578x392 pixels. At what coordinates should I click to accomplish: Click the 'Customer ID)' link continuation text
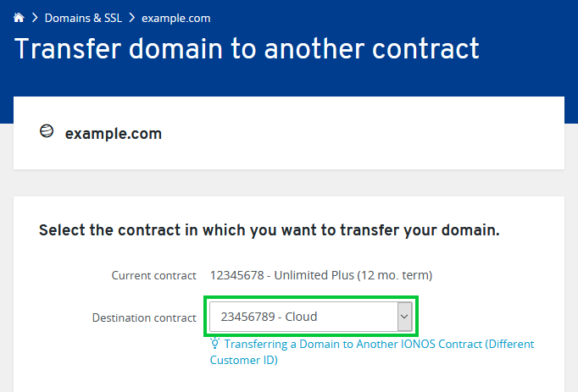click(x=244, y=360)
